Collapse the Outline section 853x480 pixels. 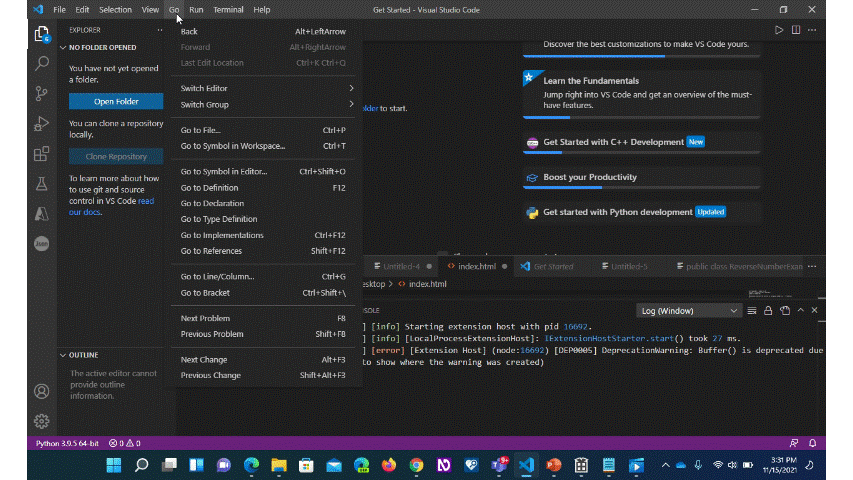(x=112, y=355)
